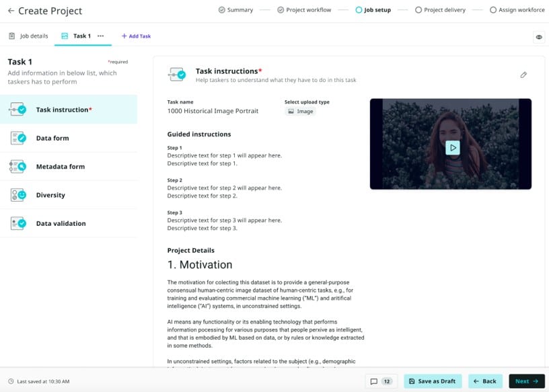Click the Step 2 label
Screen dimensions: 549x392
point(174,180)
